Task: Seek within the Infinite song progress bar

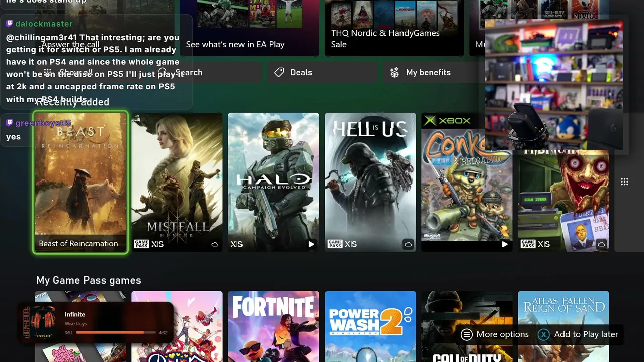Action: coord(116,332)
